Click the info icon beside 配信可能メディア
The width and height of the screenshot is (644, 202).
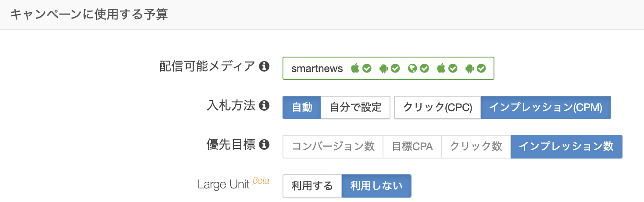pyautogui.click(x=264, y=67)
